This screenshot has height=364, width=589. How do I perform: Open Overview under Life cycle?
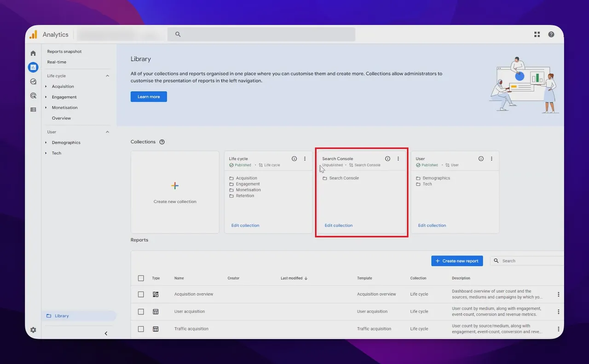coord(61,118)
